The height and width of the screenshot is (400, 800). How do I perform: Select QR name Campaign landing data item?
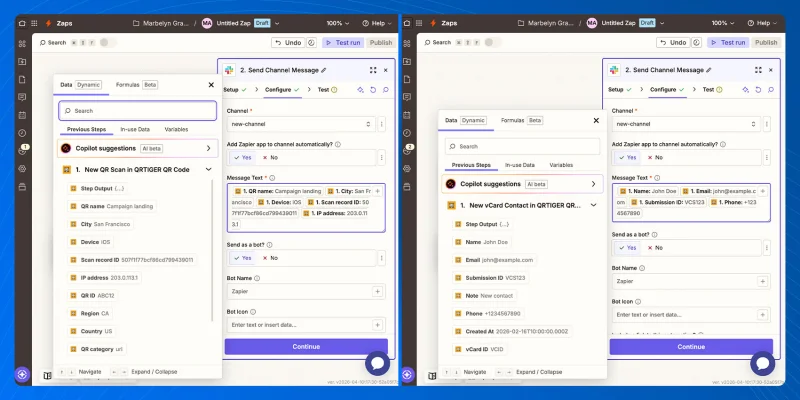point(112,206)
